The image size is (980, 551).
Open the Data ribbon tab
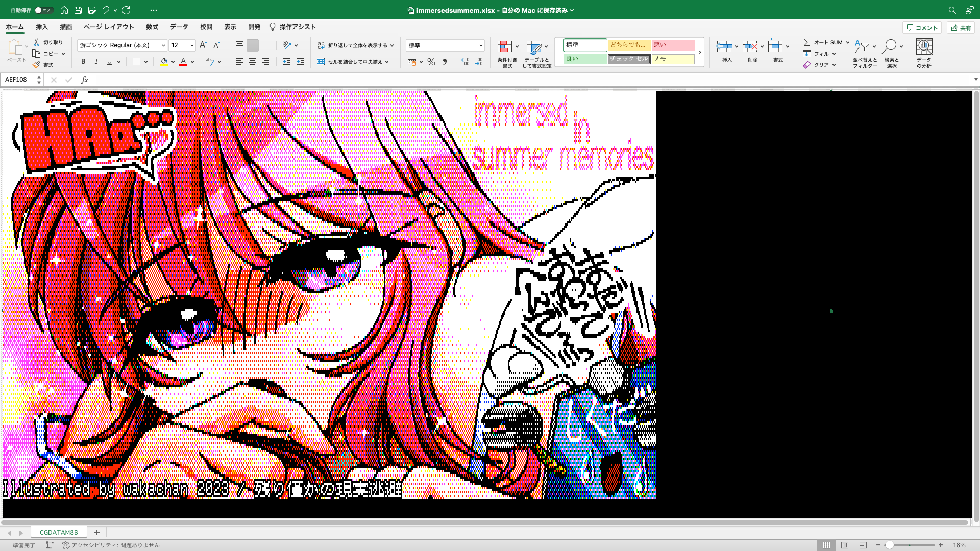[179, 27]
